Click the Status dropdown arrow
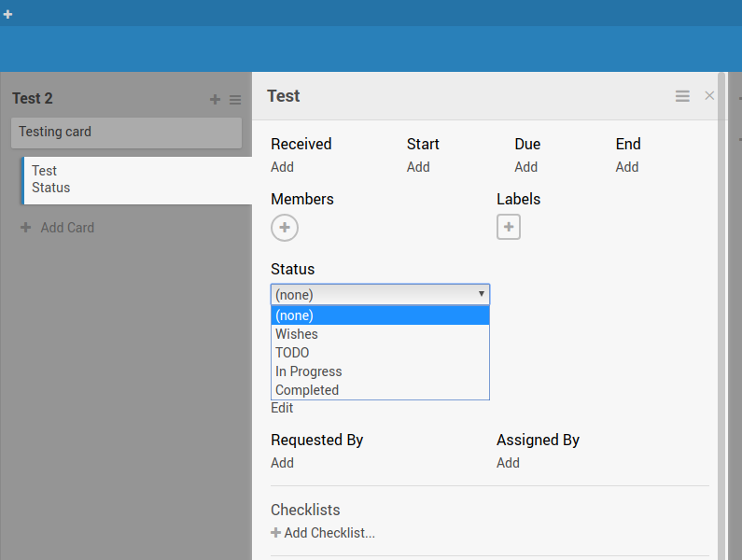 pyautogui.click(x=482, y=294)
